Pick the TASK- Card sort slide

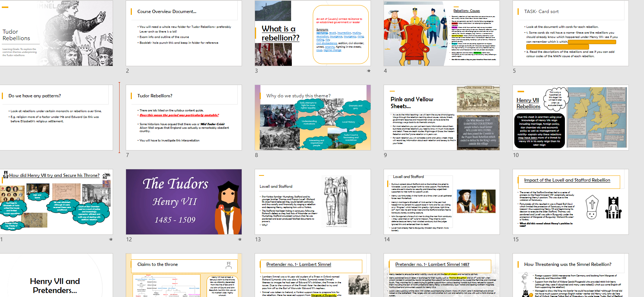571,33
